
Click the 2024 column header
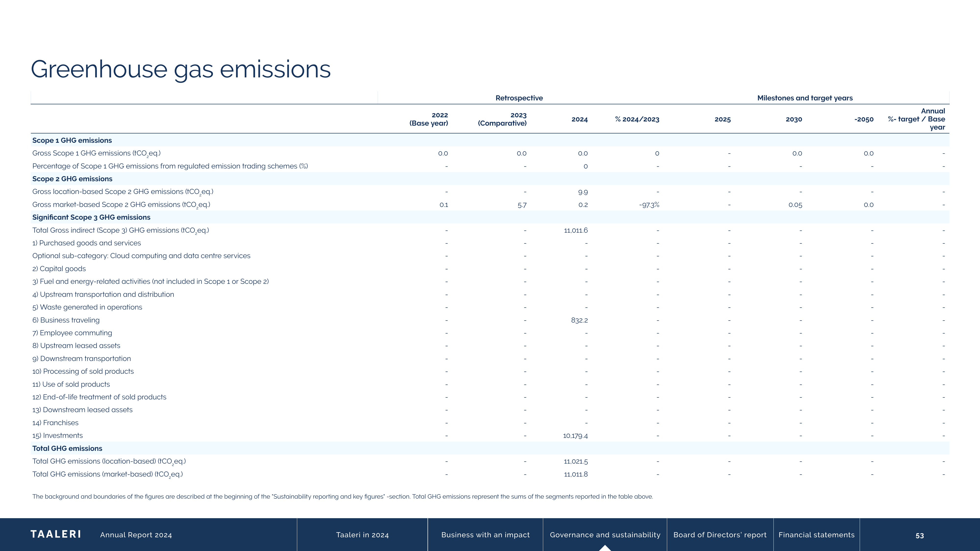pos(579,120)
